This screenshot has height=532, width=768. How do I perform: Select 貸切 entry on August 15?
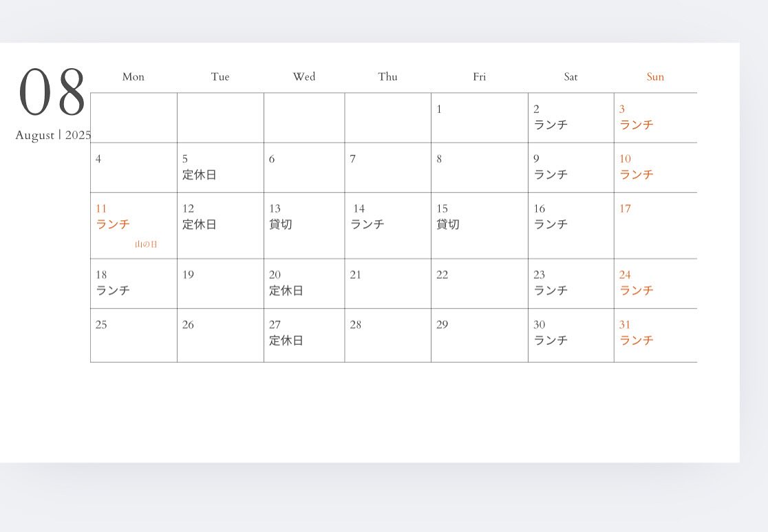point(448,224)
